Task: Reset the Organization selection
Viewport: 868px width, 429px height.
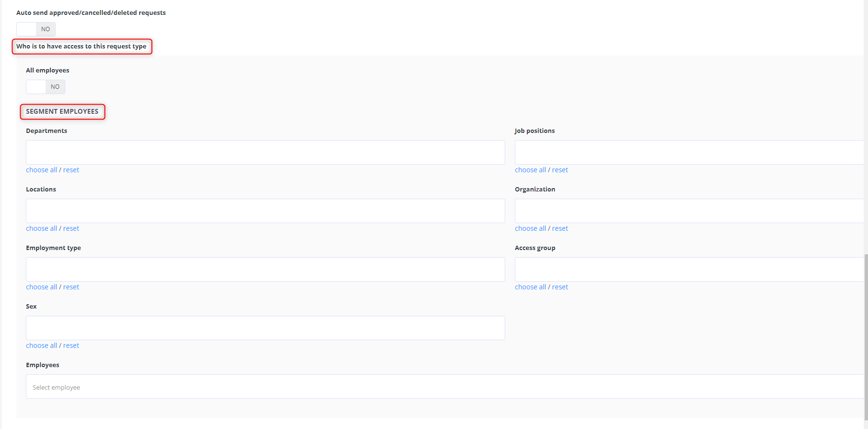Action: coord(560,228)
